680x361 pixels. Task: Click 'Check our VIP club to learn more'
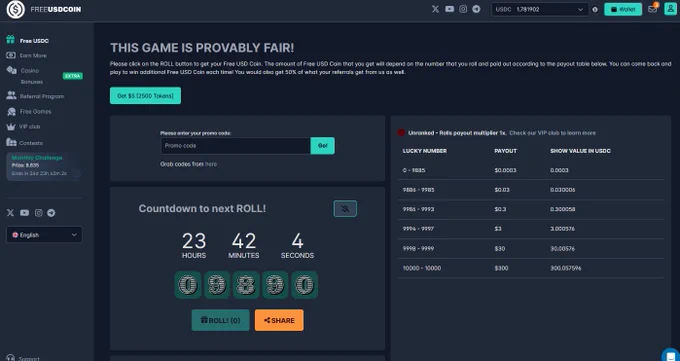pyautogui.click(x=552, y=133)
